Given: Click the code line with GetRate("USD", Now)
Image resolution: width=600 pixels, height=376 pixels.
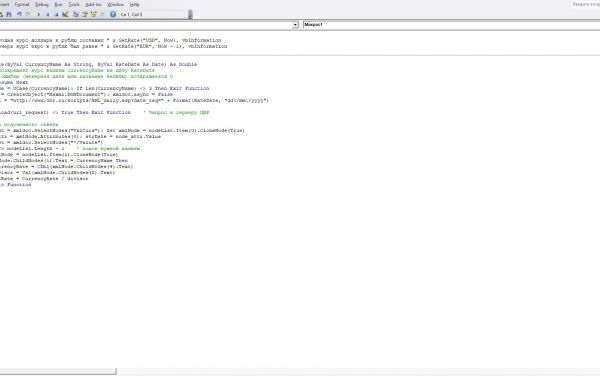Looking at the screenshot, I should click(x=111, y=40).
